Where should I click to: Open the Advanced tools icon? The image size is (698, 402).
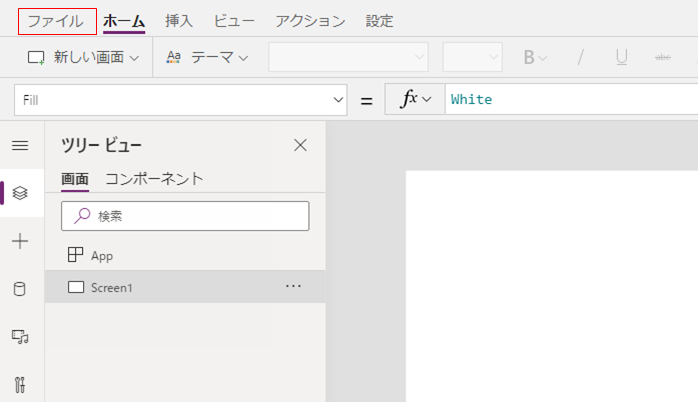tap(20, 385)
